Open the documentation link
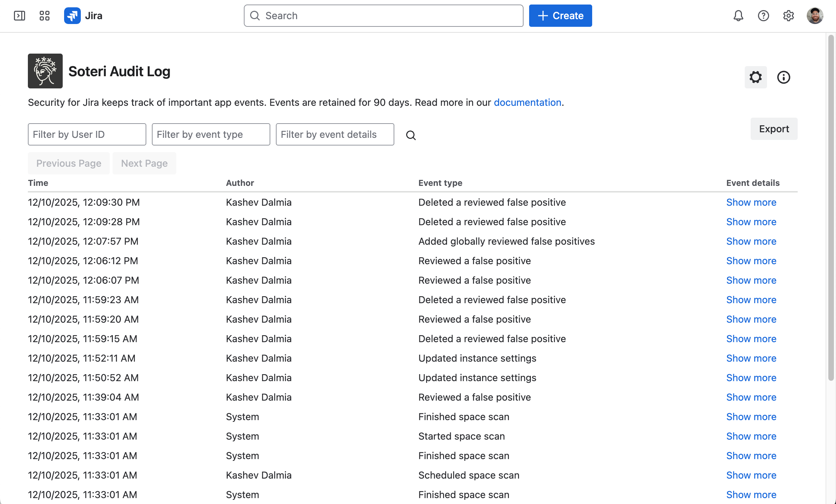Viewport: 836px width, 504px height. 527,102
